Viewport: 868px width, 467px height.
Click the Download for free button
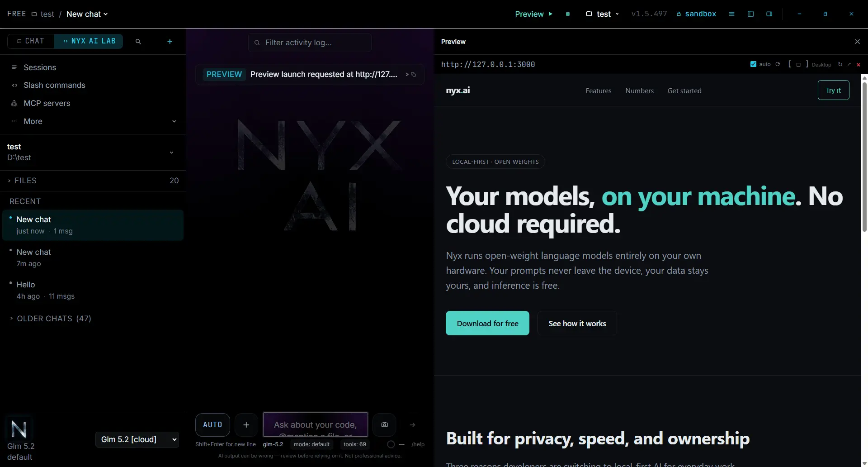[x=487, y=323]
